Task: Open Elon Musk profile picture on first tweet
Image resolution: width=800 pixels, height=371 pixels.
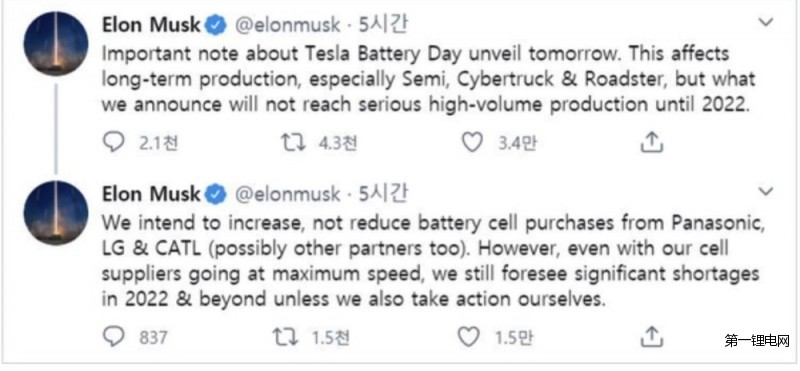Action: tap(56, 43)
